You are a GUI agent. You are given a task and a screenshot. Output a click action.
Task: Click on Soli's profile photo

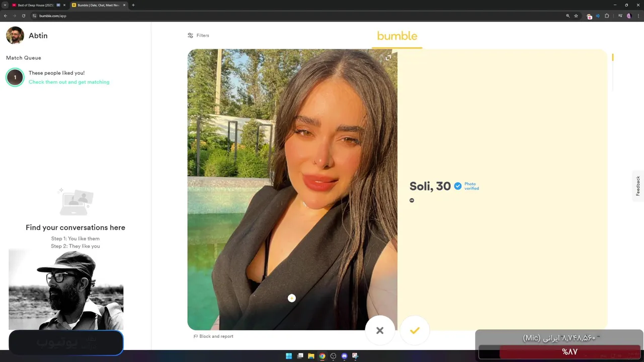tap(292, 190)
